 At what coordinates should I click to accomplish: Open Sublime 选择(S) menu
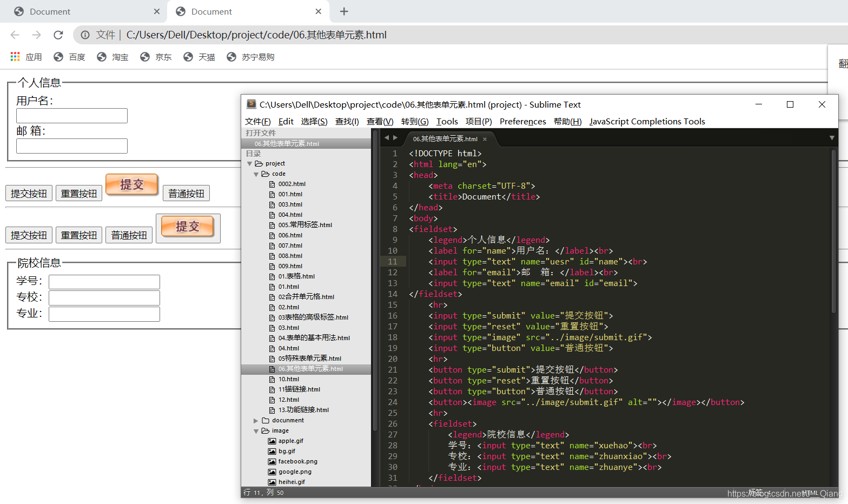click(314, 122)
